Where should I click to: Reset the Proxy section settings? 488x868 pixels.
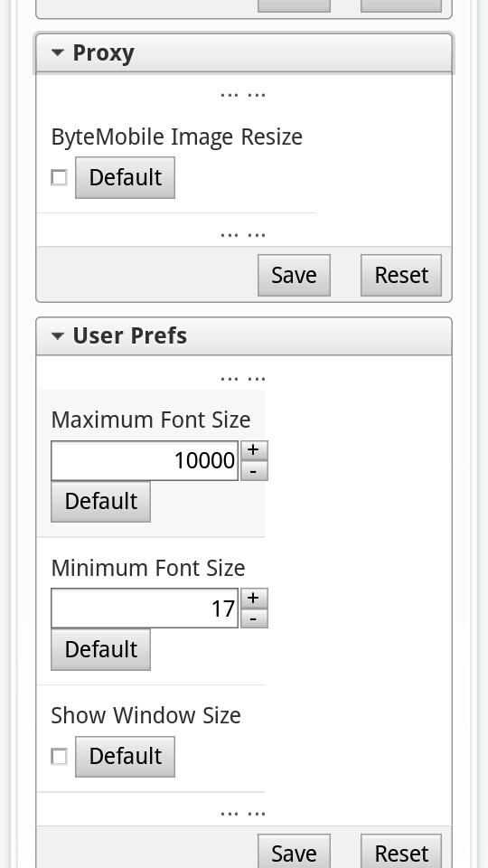(x=401, y=275)
